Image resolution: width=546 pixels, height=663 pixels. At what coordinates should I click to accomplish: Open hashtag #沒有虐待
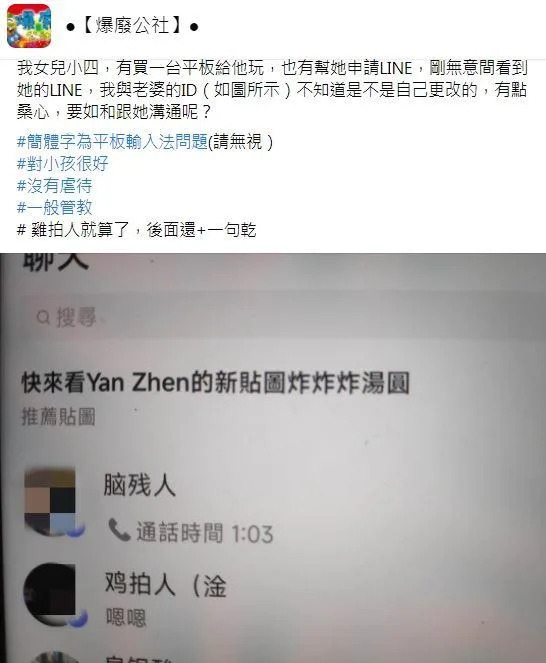click(x=55, y=186)
